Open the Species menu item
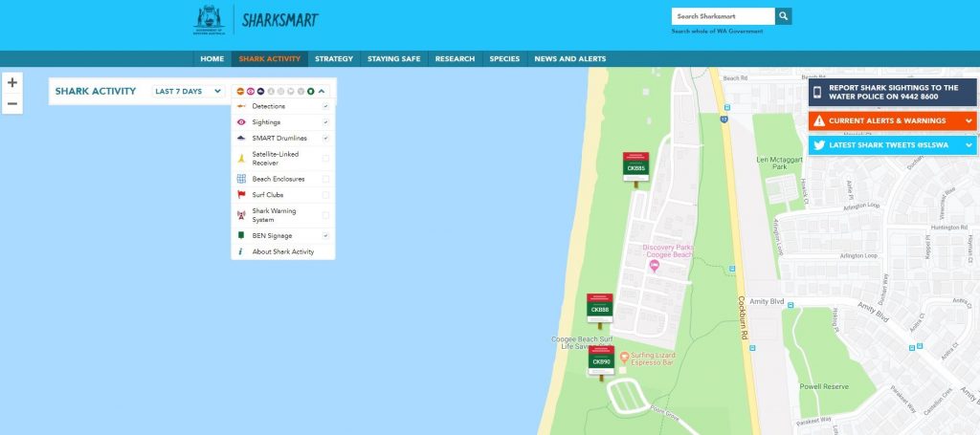This screenshot has width=980, height=435. [504, 58]
